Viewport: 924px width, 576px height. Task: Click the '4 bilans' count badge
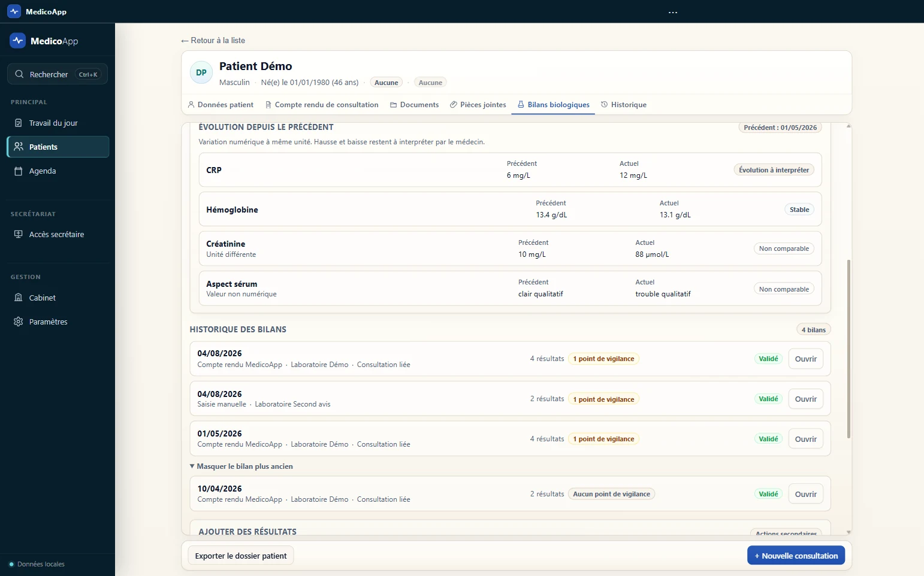tap(814, 330)
